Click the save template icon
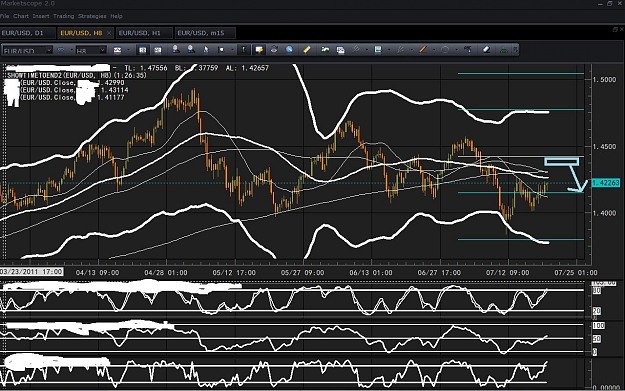Viewport: 625px width, 391px height. pos(378,49)
